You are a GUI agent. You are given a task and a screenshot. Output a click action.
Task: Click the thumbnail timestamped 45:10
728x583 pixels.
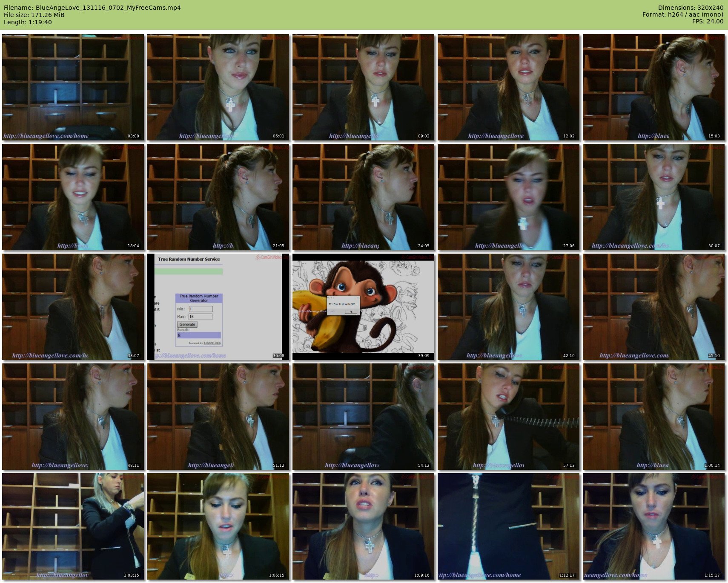pos(654,307)
